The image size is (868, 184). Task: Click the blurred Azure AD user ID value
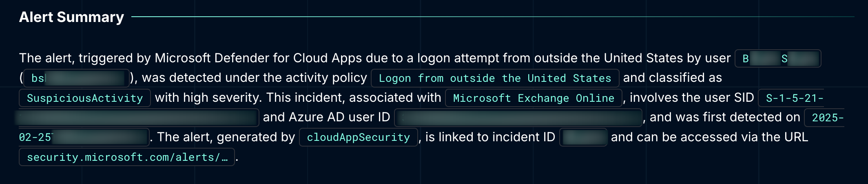point(518,118)
